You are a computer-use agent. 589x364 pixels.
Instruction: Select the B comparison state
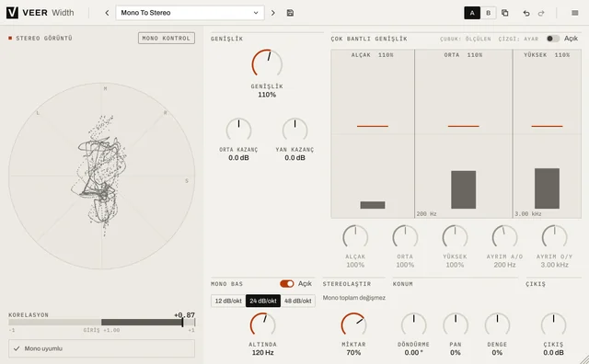click(x=489, y=13)
